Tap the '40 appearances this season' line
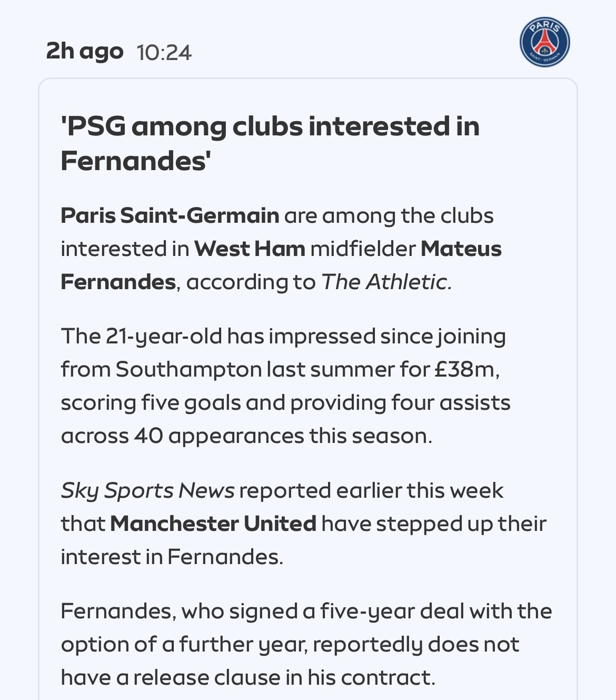Viewport: 616px width, 700px height. 246,436
